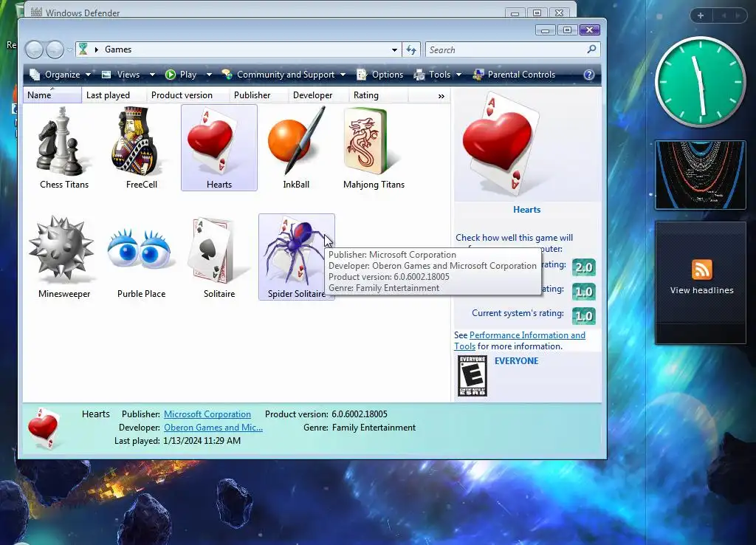Click the Options toolbar button
The width and height of the screenshot is (756, 545).
(x=380, y=75)
